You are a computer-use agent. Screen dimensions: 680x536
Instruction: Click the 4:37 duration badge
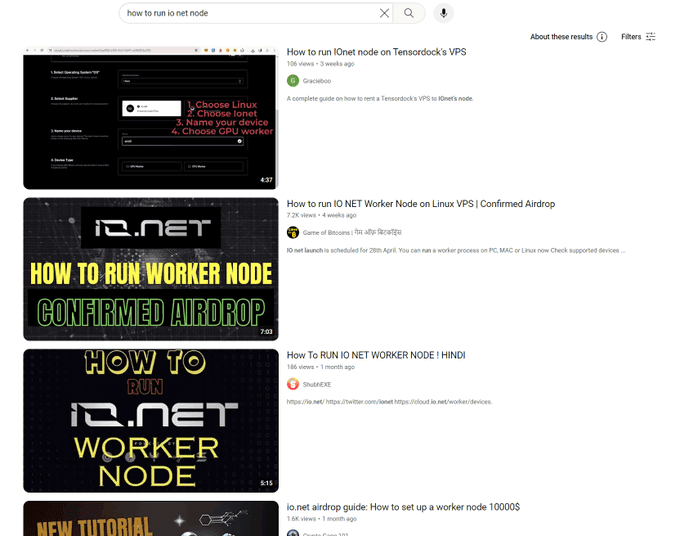(266, 180)
